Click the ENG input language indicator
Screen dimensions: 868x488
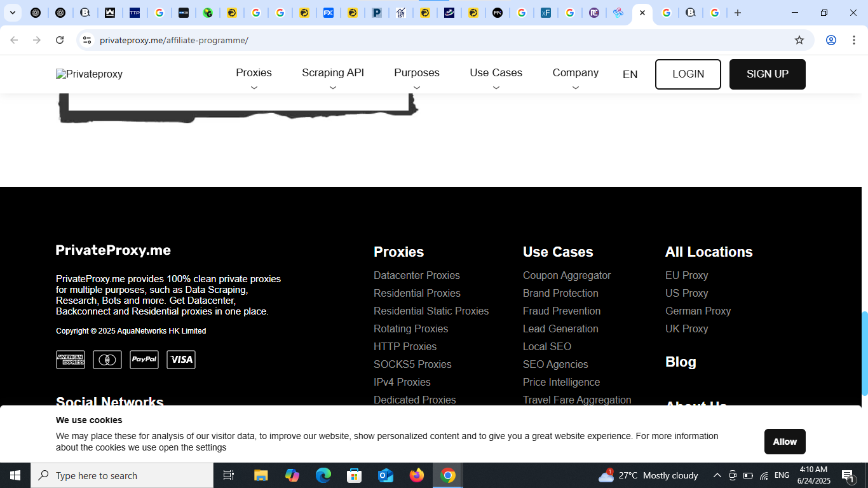pos(782,475)
